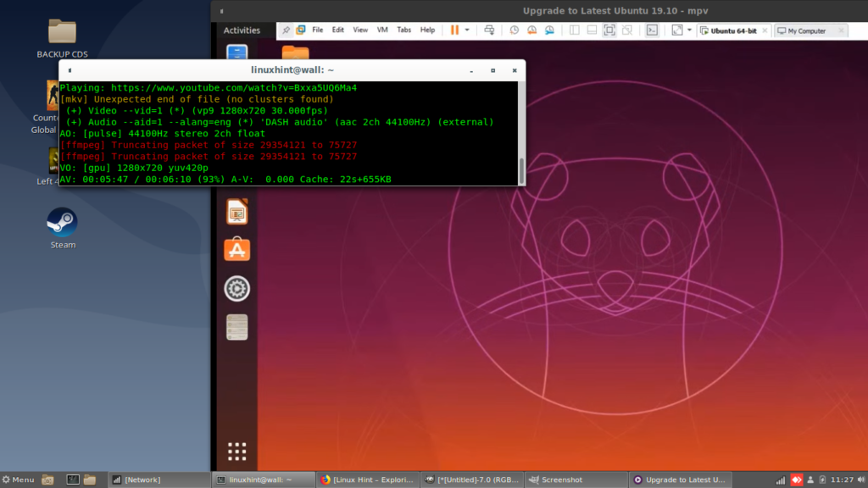
Task: Click the battery power tray icon
Action: (x=822, y=480)
